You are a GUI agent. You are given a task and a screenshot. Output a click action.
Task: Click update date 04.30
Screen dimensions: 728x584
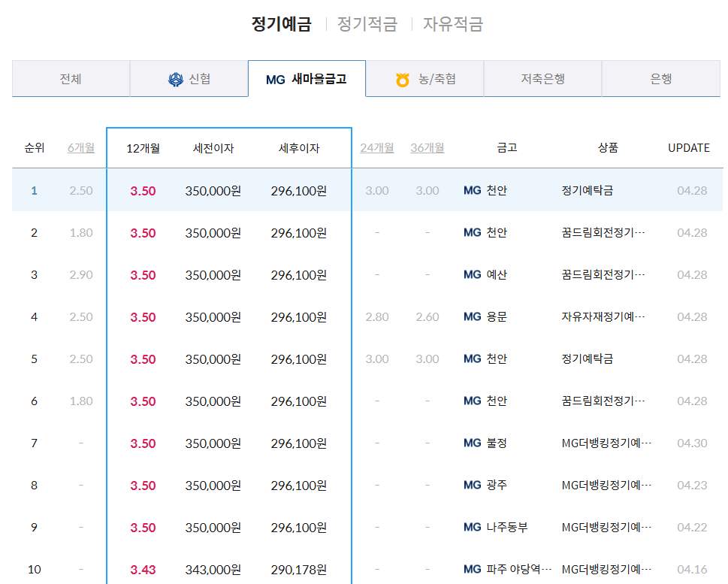tap(692, 443)
